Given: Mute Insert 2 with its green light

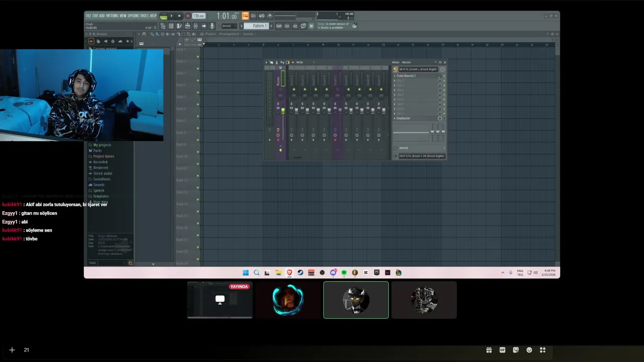Looking at the screenshot, I should pos(305,89).
